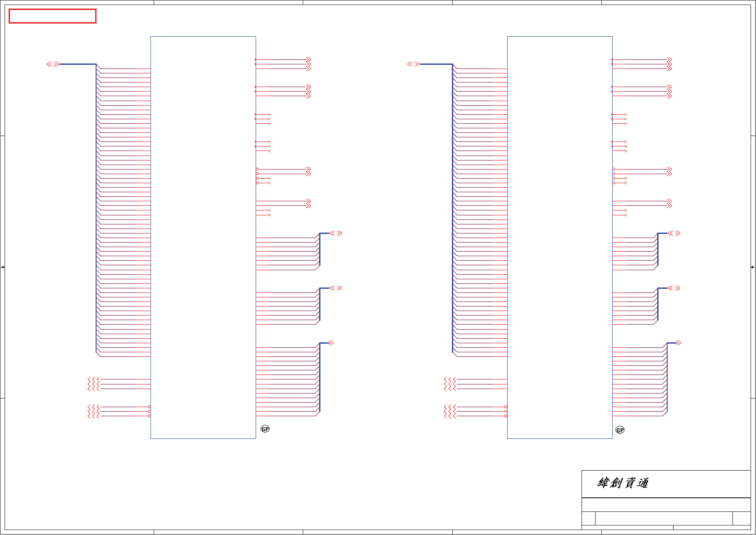756x535 pixels.
Task: Select the bidirectional port feeding the right block's input bus
Action: click(413, 64)
